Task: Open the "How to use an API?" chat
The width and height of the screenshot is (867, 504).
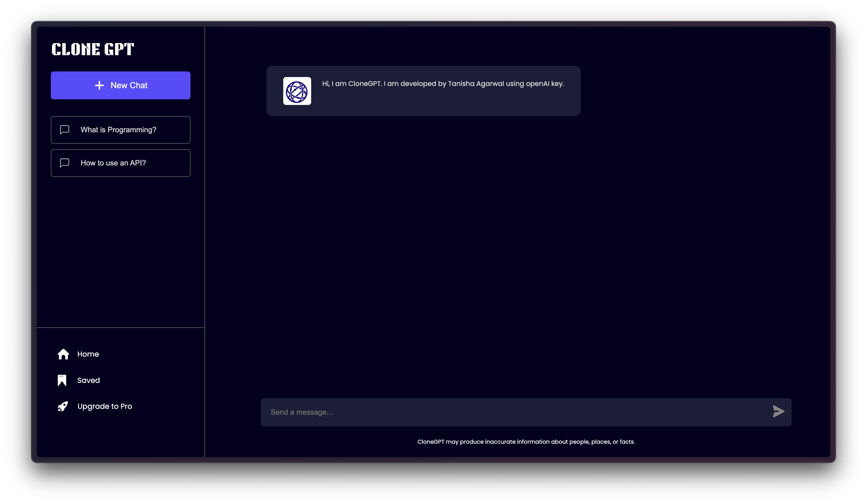Action: pos(113,163)
